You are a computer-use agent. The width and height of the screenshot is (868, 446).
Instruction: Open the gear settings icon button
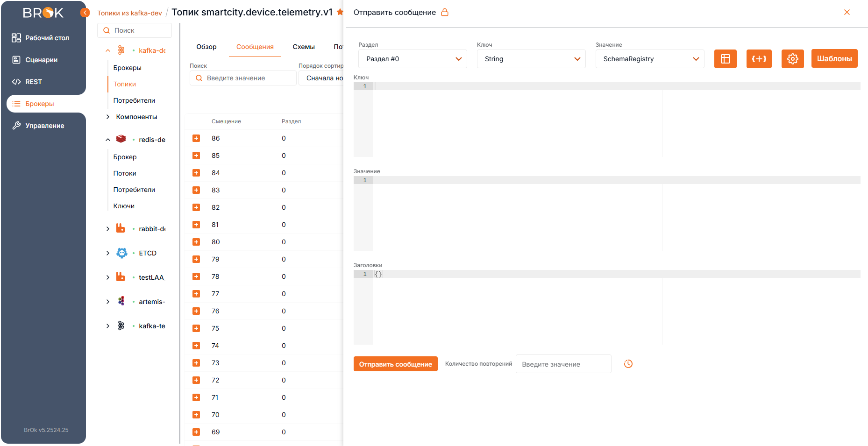coord(792,59)
